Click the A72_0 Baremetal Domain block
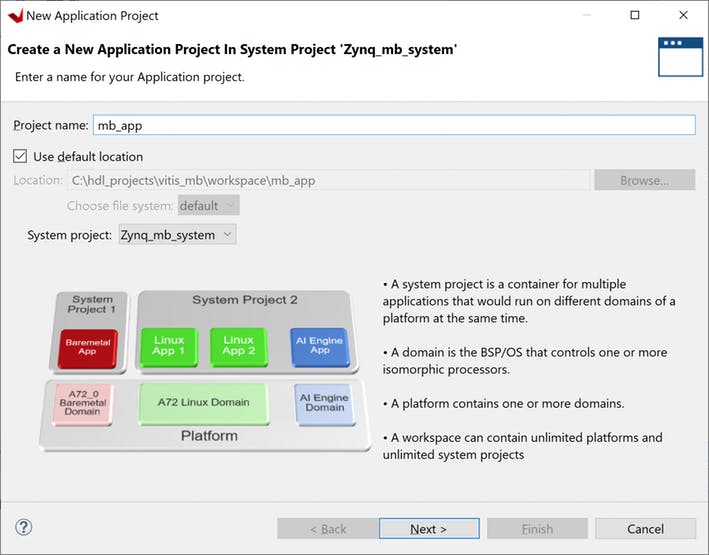This screenshot has height=555, width=709. click(82, 405)
